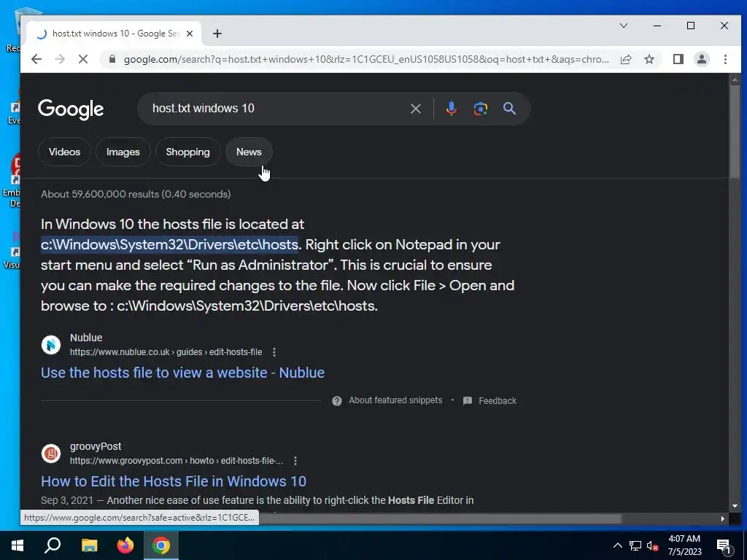Open the tab search chevron

(x=623, y=26)
